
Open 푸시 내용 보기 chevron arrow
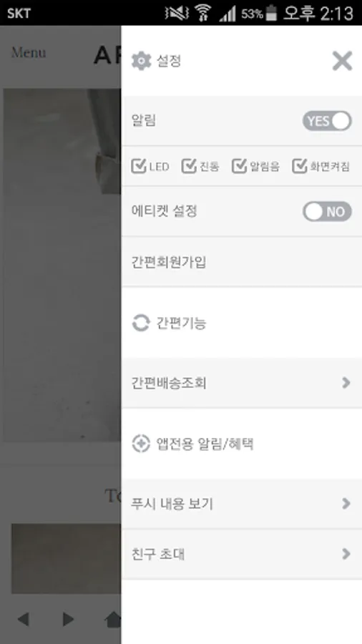[346, 504]
